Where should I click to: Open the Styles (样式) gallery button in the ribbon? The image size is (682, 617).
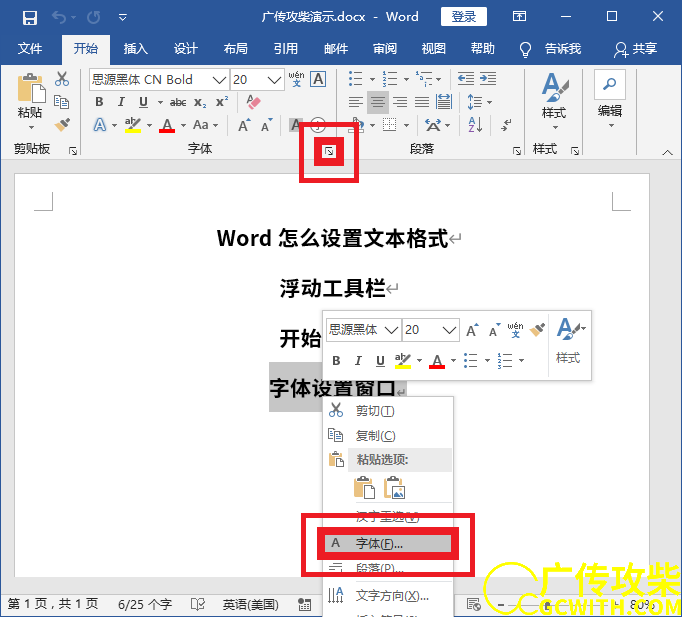click(555, 101)
